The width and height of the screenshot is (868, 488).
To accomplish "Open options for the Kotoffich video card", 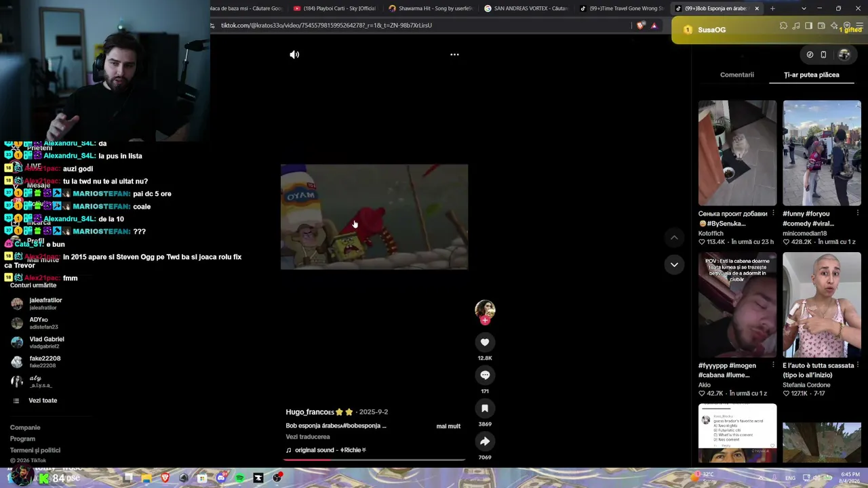I will [x=773, y=213].
